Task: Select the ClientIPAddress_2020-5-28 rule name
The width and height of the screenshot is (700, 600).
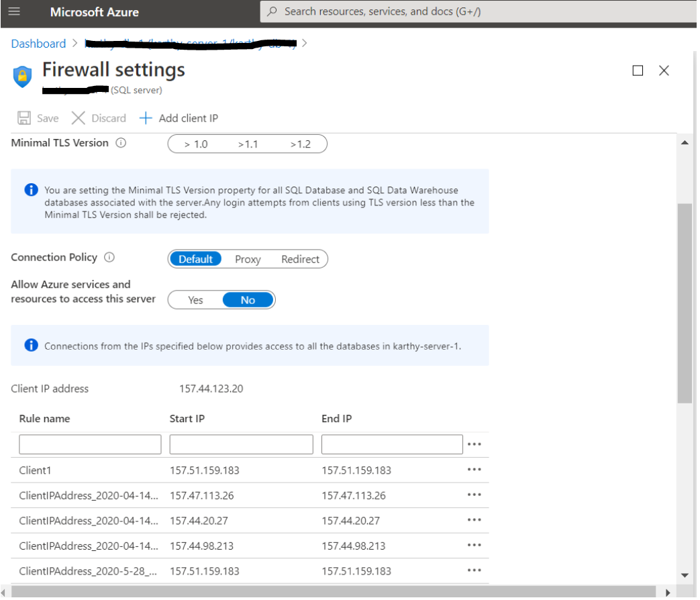Action: 88,571
